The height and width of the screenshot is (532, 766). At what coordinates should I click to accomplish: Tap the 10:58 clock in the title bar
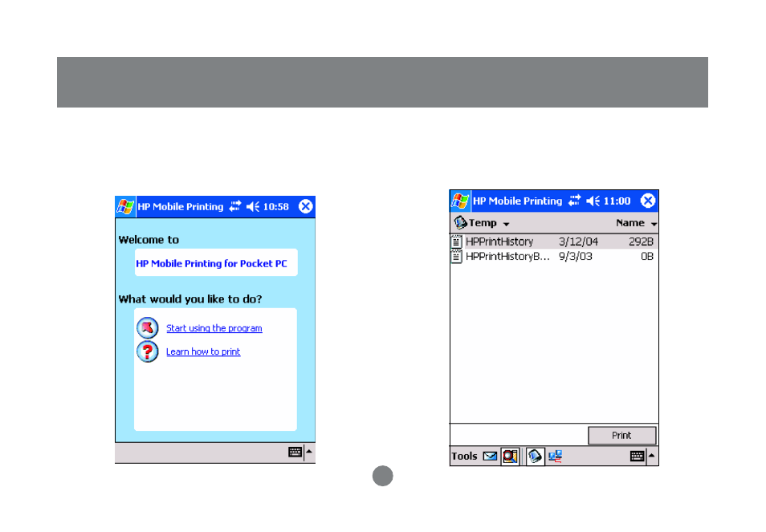pos(276,206)
